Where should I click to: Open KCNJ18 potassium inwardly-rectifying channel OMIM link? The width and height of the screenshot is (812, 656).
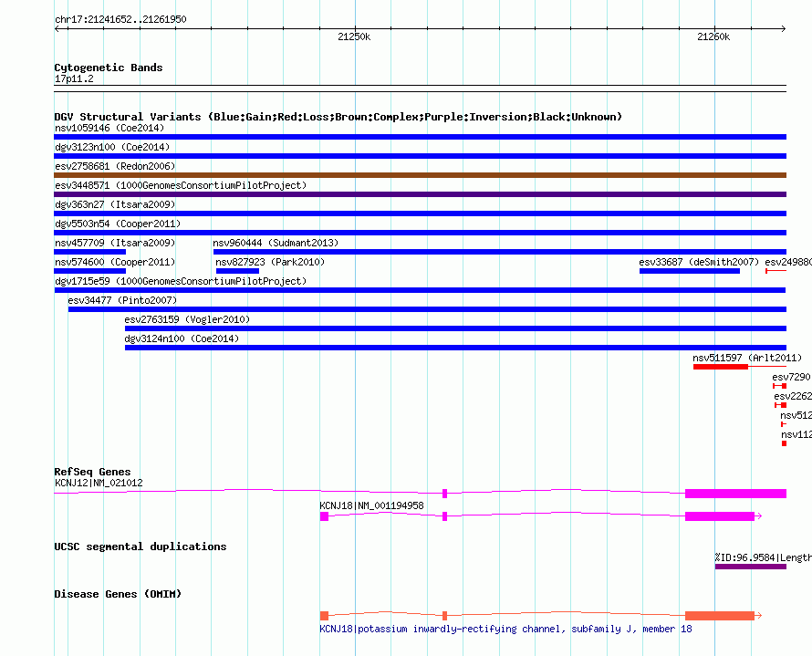(x=505, y=629)
